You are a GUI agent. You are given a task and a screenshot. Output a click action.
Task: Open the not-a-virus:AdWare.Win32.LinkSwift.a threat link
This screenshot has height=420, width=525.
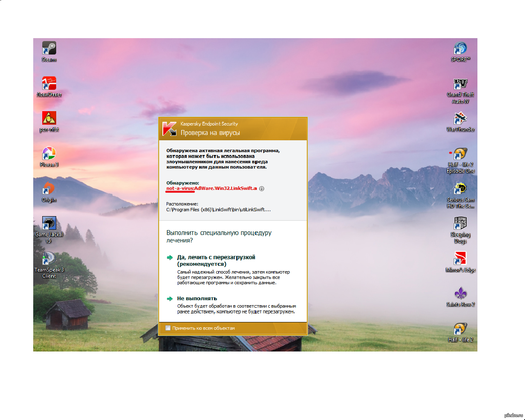pyautogui.click(x=212, y=188)
